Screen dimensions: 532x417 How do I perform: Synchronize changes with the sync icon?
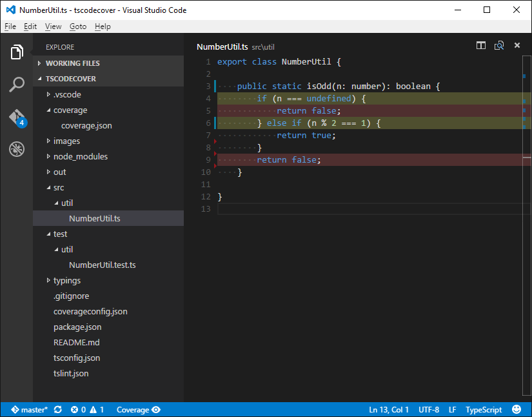(x=57, y=410)
